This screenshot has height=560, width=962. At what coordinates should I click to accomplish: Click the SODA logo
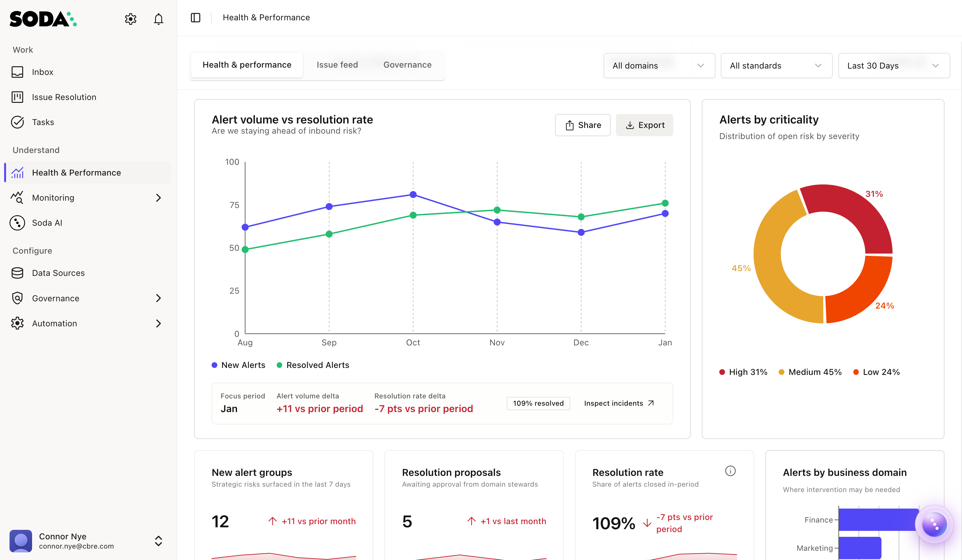point(43,19)
